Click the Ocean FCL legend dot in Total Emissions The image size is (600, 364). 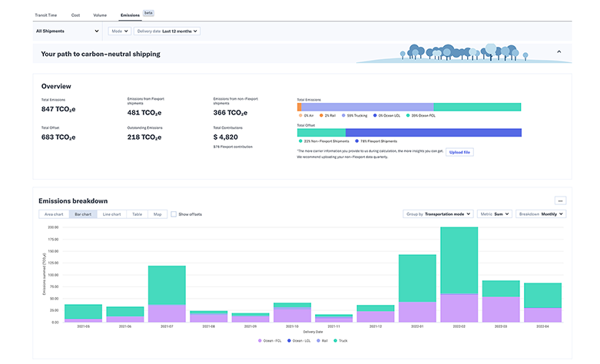(408, 115)
